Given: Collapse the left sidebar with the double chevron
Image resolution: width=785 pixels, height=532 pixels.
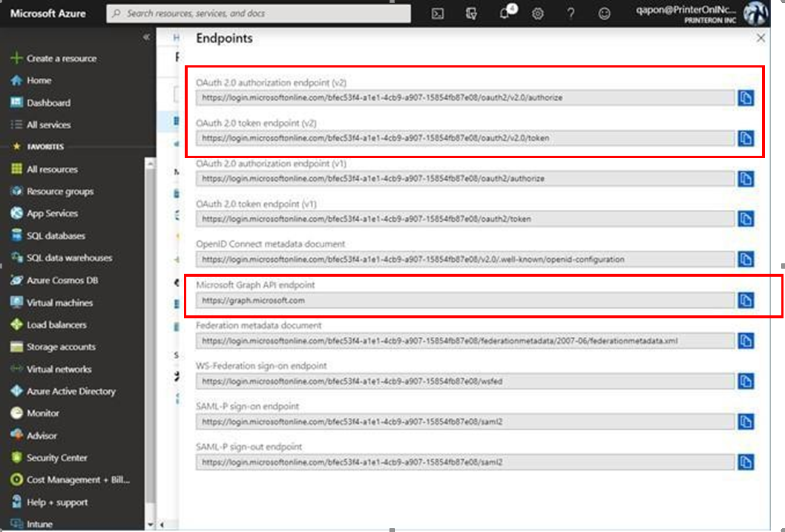Looking at the screenshot, I should [x=146, y=37].
